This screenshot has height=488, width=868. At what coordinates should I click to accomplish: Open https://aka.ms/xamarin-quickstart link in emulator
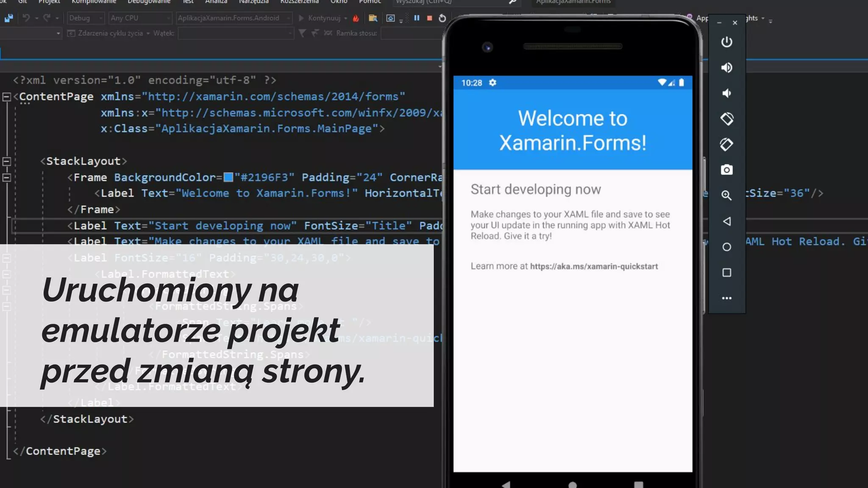click(594, 266)
